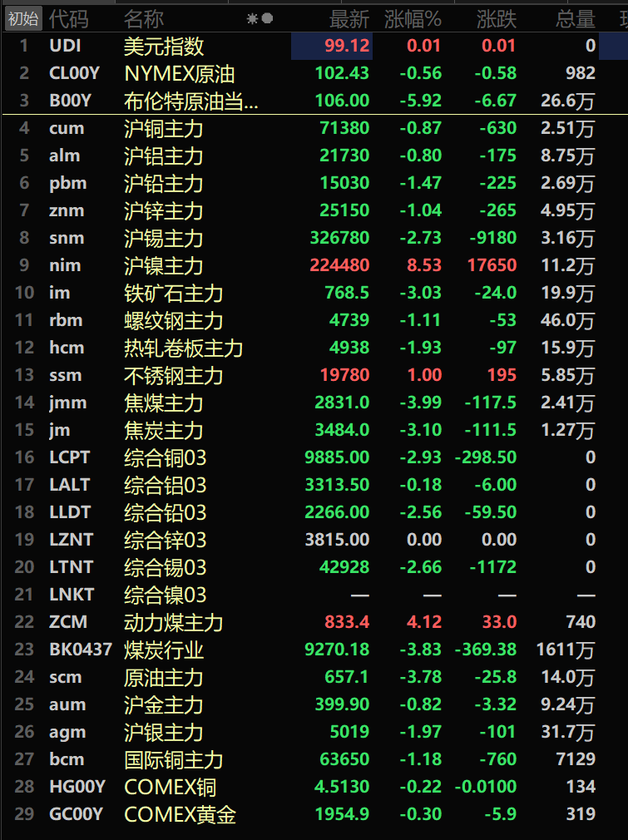Click the rbm code cell
The height and width of the screenshot is (840, 628).
66,320
